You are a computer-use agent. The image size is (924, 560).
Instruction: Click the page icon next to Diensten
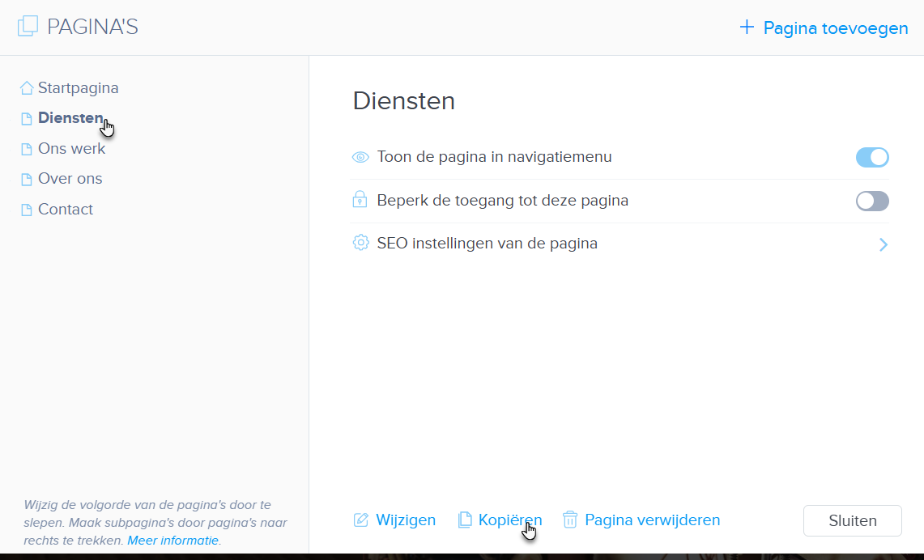27,119
